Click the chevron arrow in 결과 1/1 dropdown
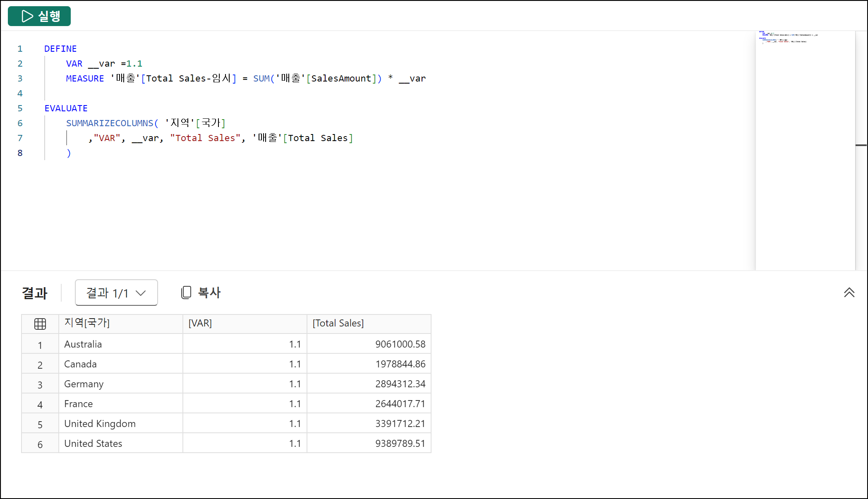The image size is (868, 499). pos(141,293)
